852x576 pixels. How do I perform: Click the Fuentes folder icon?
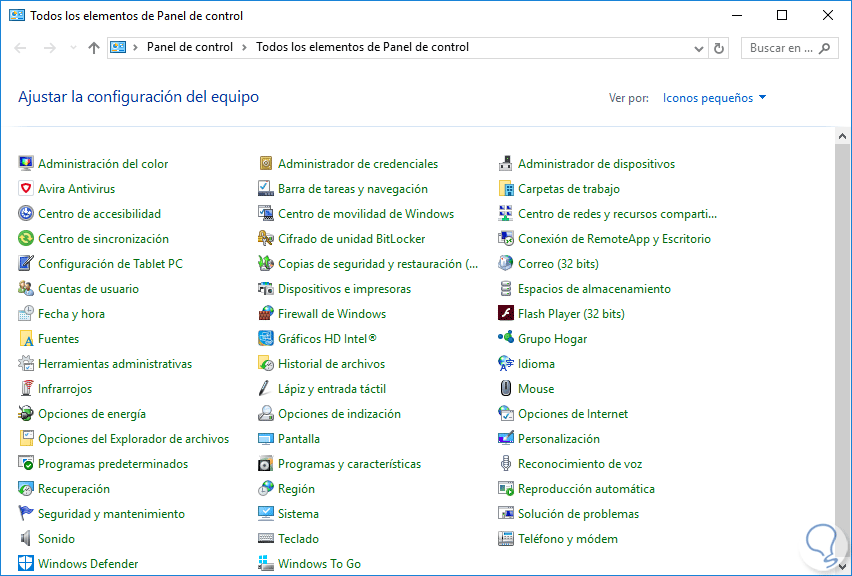26,339
